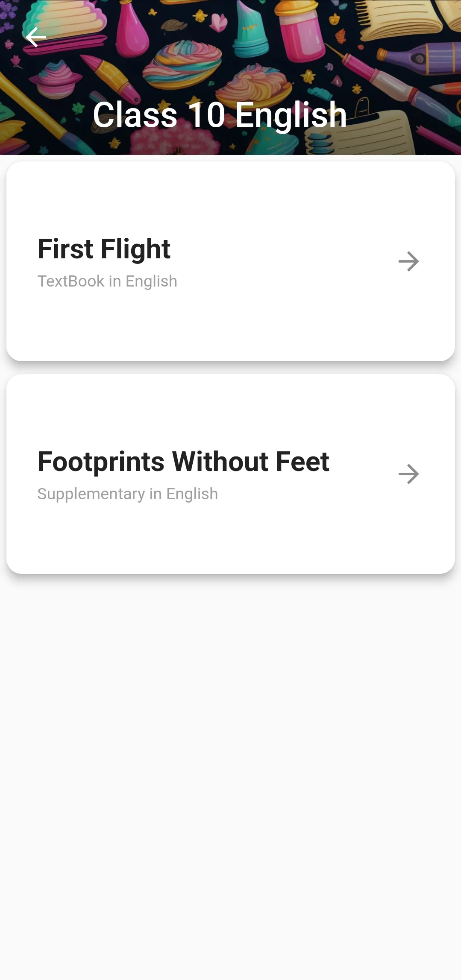Screen dimensions: 461x980
Task: Tap the white back arrow icon
Action: click(x=36, y=38)
